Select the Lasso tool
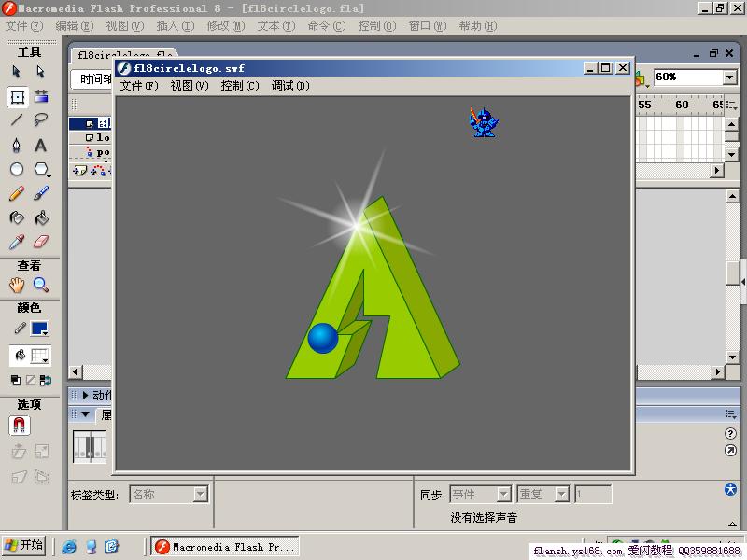 point(41,119)
